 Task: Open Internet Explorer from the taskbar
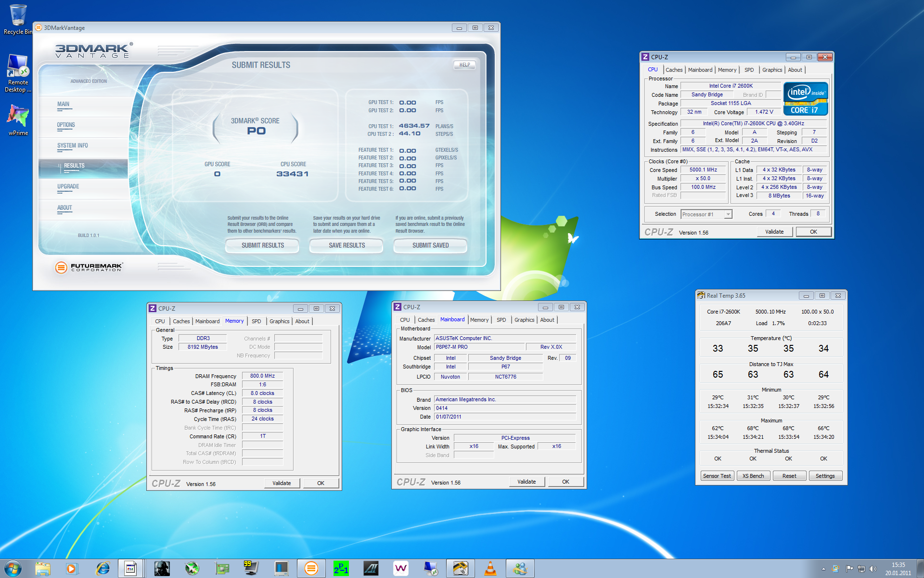103,569
